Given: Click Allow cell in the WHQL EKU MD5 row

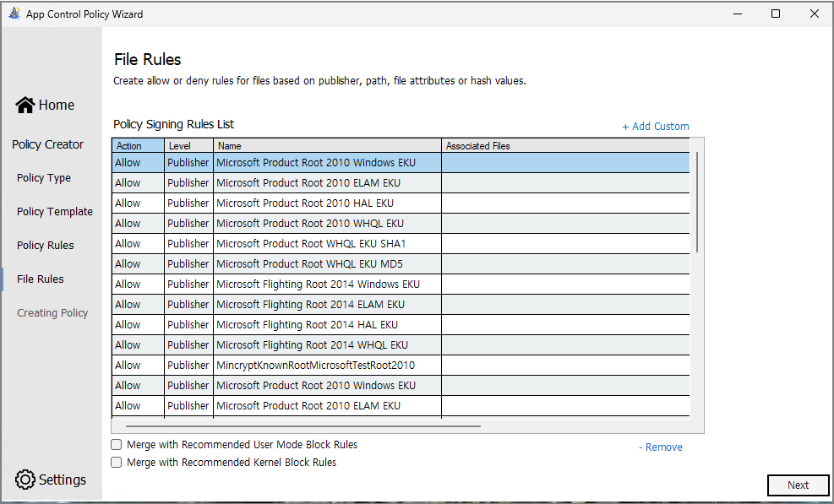Looking at the screenshot, I should click(x=138, y=263).
